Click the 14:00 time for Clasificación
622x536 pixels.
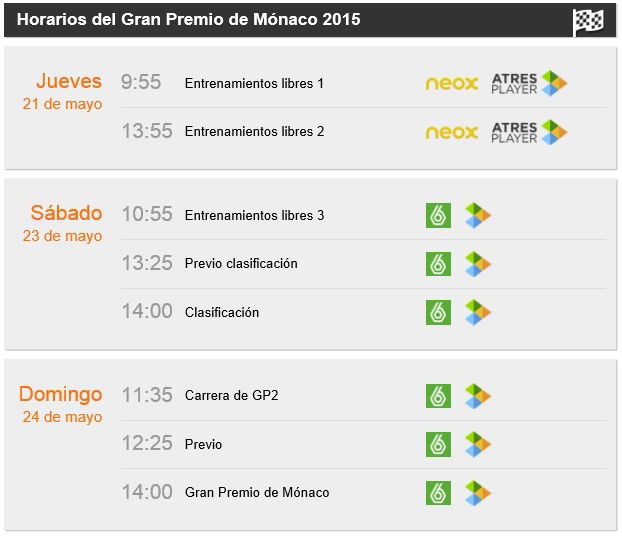point(147,311)
